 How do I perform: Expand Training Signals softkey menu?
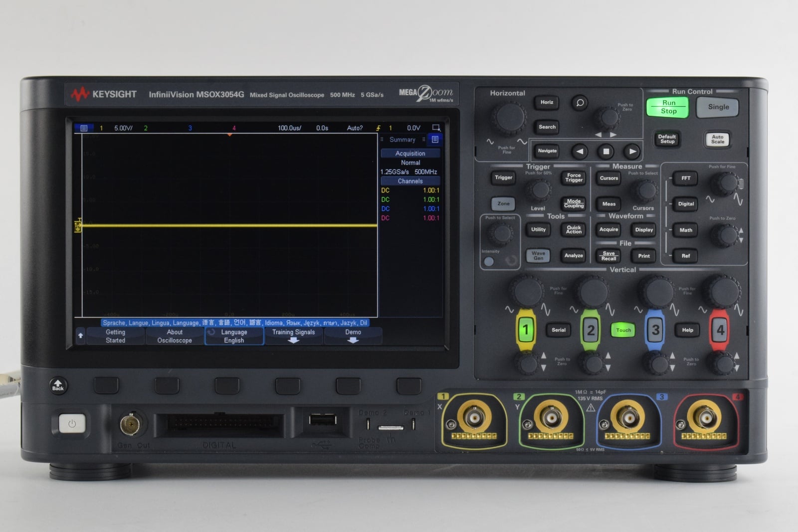point(293,336)
